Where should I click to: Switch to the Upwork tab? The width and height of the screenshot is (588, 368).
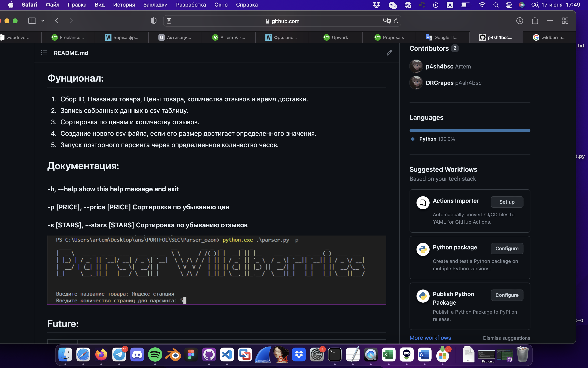pyautogui.click(x=335, y=37)
